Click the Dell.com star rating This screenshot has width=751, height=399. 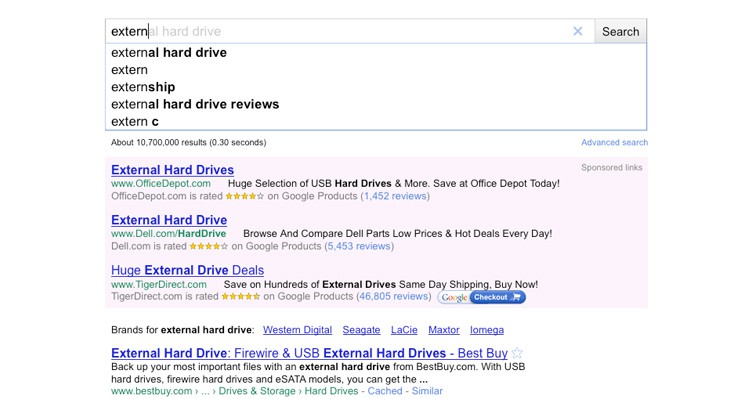pyautogui.click(x=209, y=246)
